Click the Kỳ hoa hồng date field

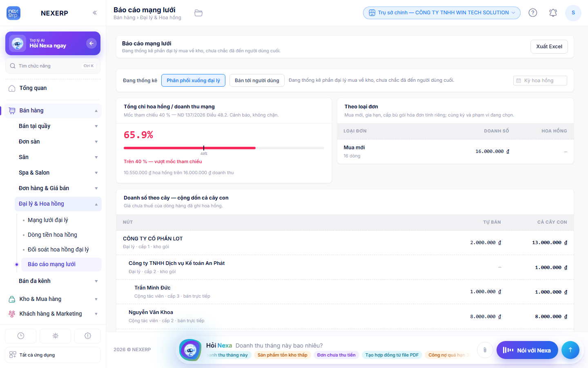pyautogui.click(x=540, y=81)
